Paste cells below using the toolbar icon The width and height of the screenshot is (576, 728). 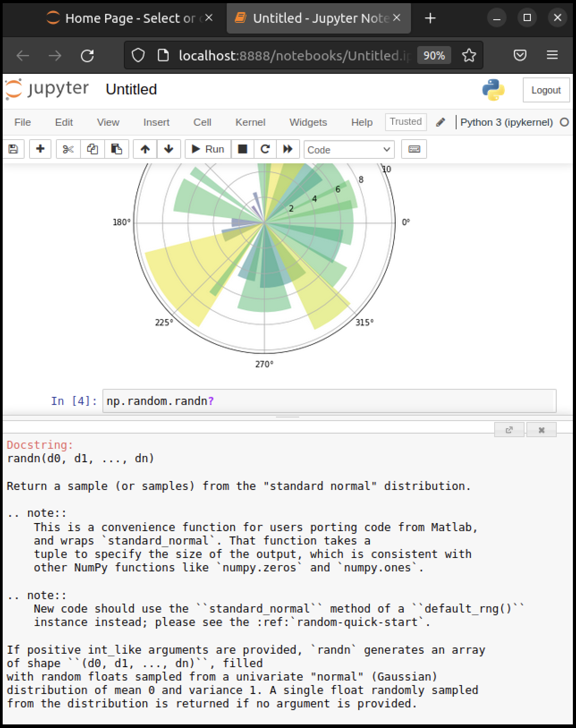(x=117, y=149)
